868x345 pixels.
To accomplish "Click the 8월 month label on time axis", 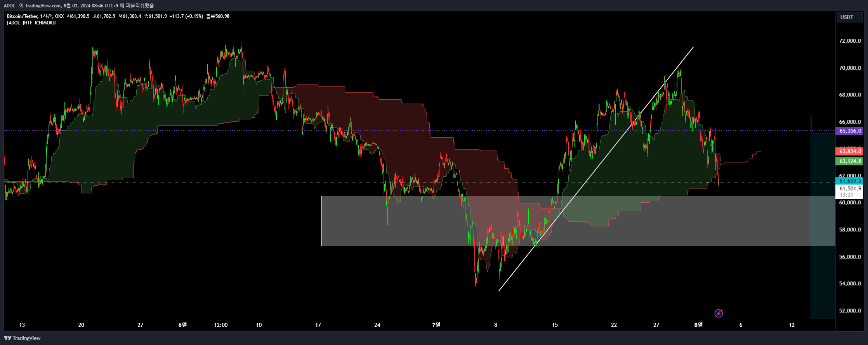I will tap(698, 325).
